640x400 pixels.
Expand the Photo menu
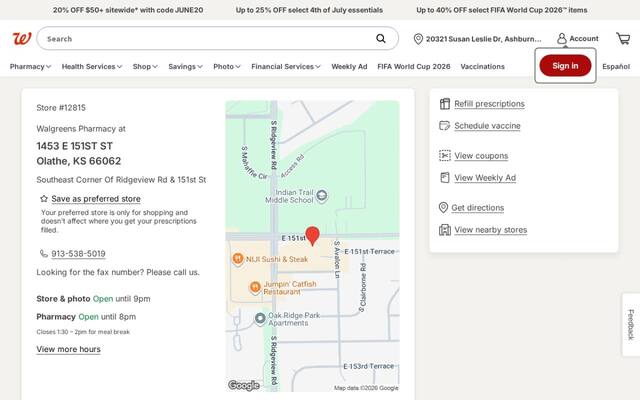[x=227, y=67]
